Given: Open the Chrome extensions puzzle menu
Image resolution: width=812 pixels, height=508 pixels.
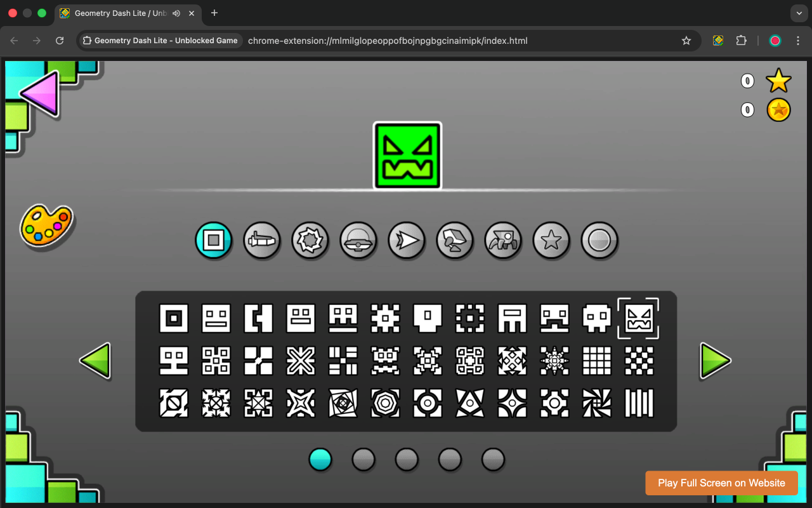Looking at the screenshot, I should (741, 41).
